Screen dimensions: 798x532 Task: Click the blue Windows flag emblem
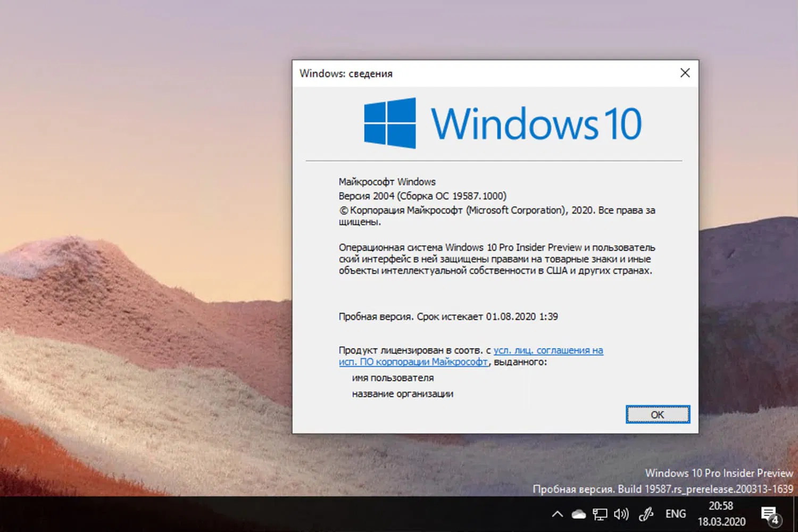(389, 123)
